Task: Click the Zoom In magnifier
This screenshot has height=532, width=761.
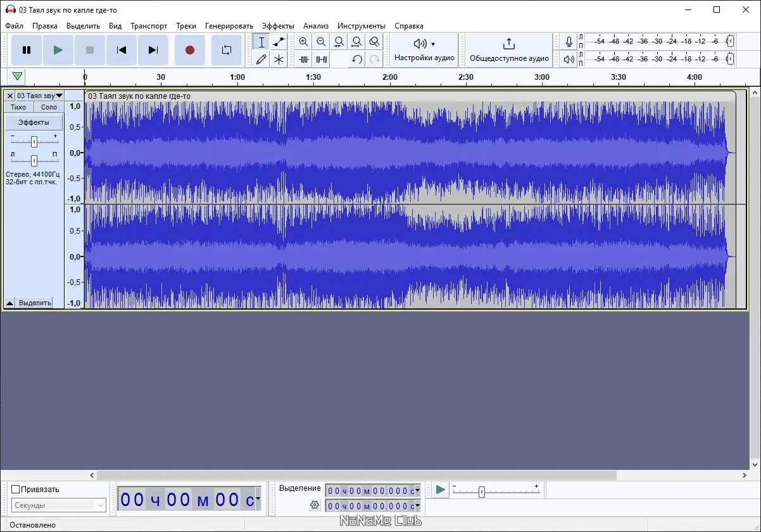Action: click(x=304, y=42)
